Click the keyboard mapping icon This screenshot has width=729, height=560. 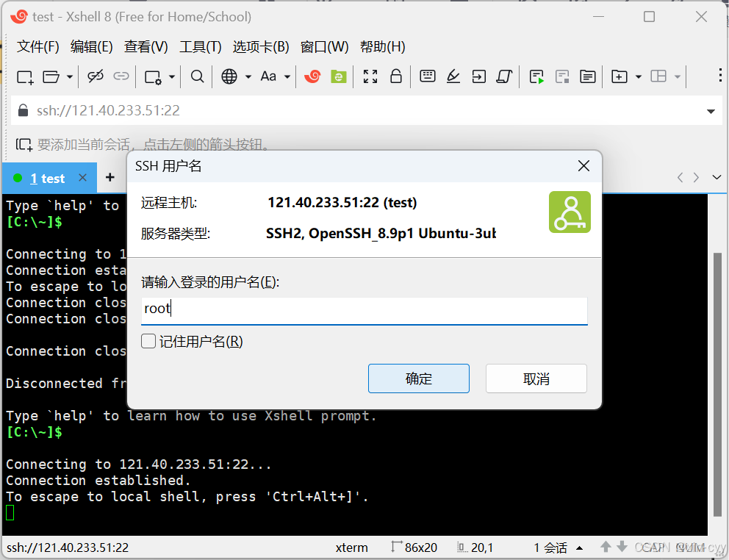pos(427,76)
